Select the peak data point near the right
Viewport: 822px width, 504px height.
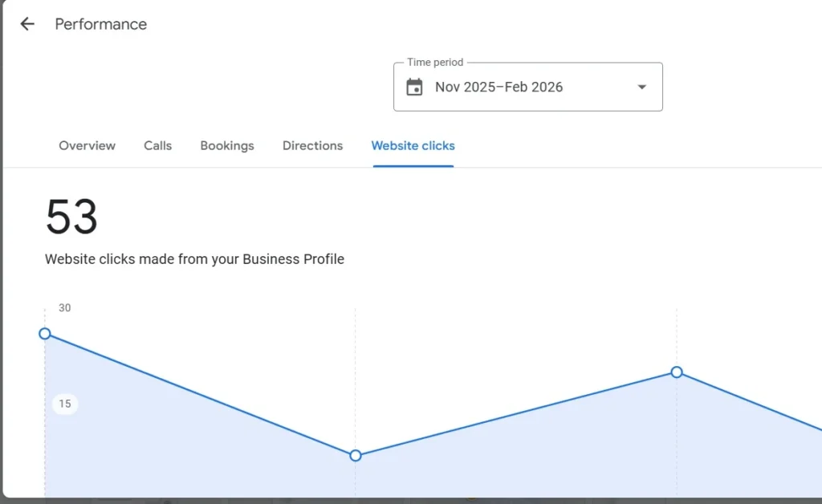(677, 372)
